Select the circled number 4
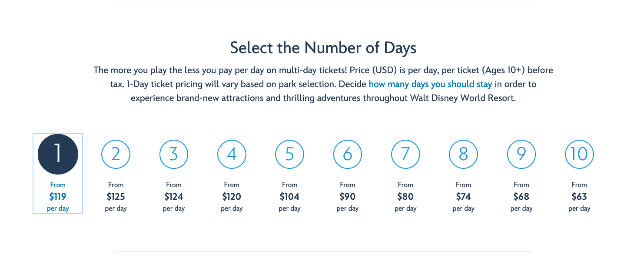The height and width of the screenshot is (269, 644). (232, 154)
